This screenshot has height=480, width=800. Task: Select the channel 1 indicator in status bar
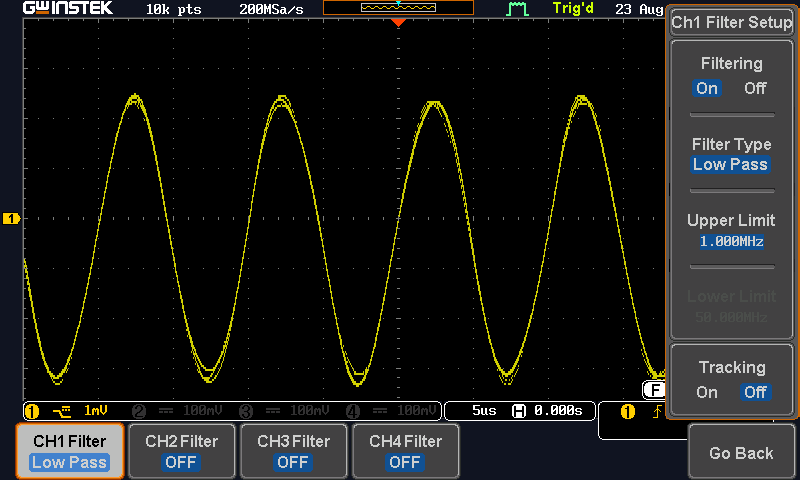[66, 411]
